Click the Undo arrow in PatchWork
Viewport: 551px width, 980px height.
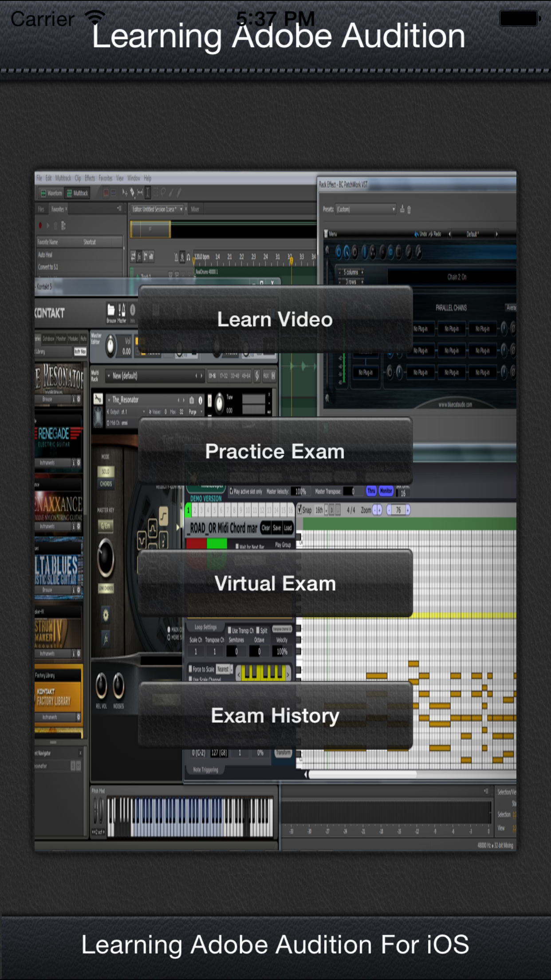pyautogui.click(x=417, y=234)
